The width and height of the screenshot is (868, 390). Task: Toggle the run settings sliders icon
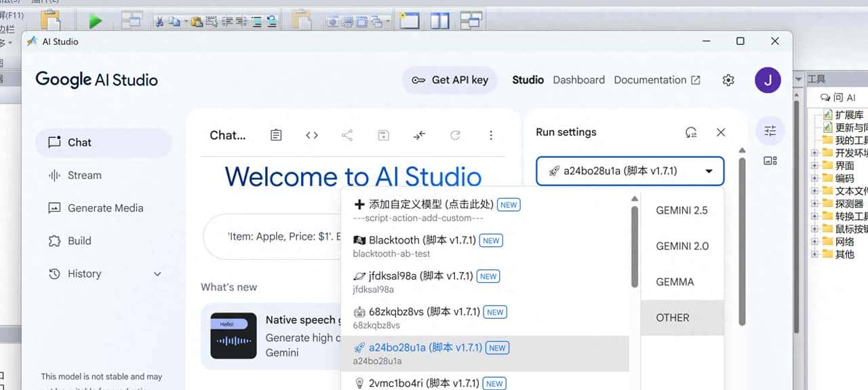click(x=770, y=131)
